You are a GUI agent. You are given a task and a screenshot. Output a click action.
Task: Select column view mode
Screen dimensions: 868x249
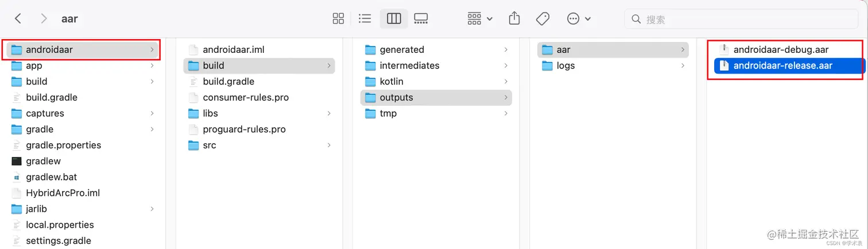(394, 18)
